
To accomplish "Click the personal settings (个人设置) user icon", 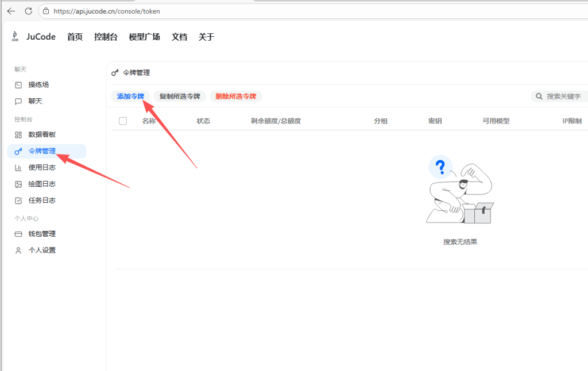I will point(18,250).
